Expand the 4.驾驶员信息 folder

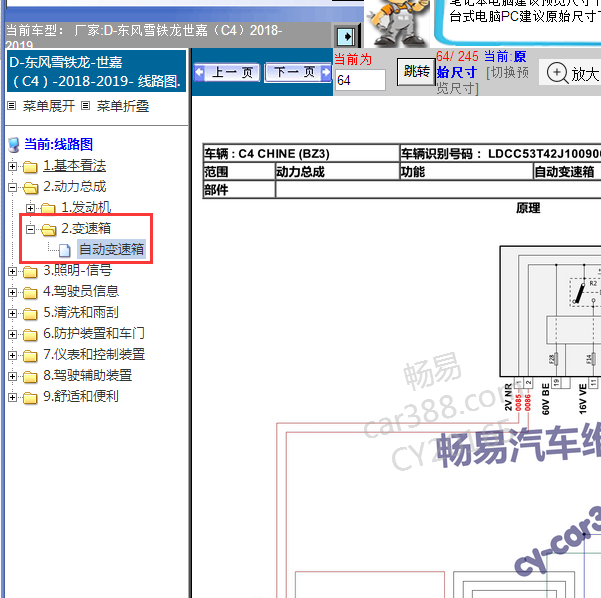[12, 292]
